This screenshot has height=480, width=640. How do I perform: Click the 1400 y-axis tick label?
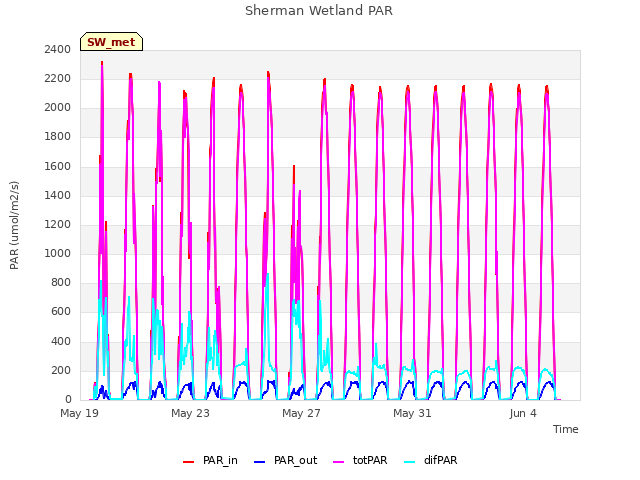coord(58,196)
